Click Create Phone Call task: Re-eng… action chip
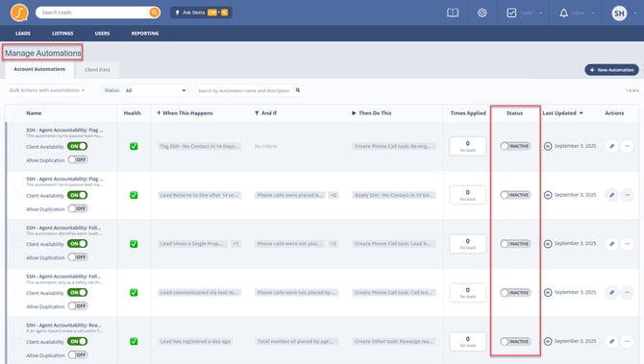Screen dimensions: 644x364 [x=393, y=146]
